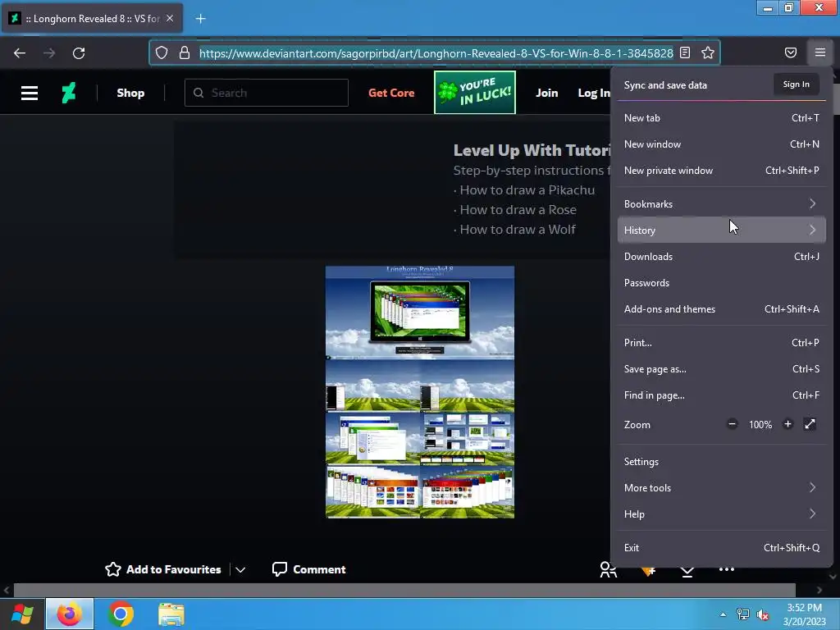The width and height of the screenshot is (840, 630).
Task: Click the DeviantArt search field
Action: tap(267, 93)
